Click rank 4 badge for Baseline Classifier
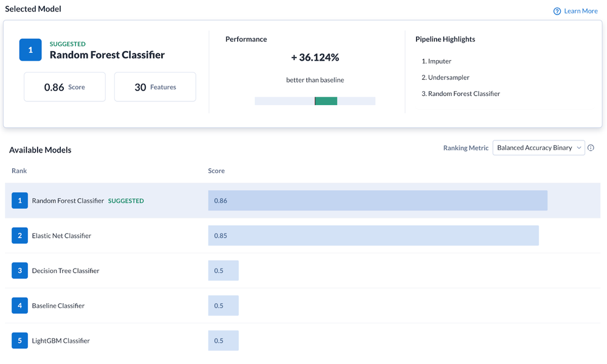607x364 pixels. pyautogui.click(x=19, y=306)
